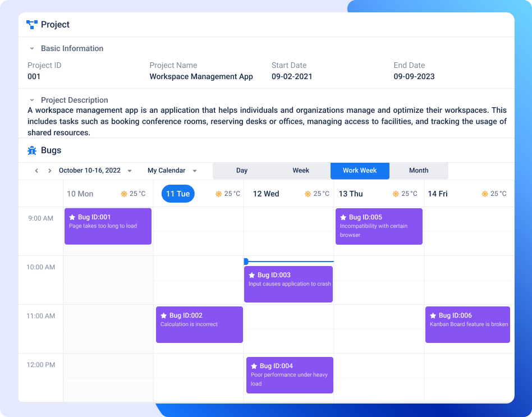This screenshot has height=417, width=532.
Task: Click sun weather icon for 11 Tue
Action: tap(218, 194)
